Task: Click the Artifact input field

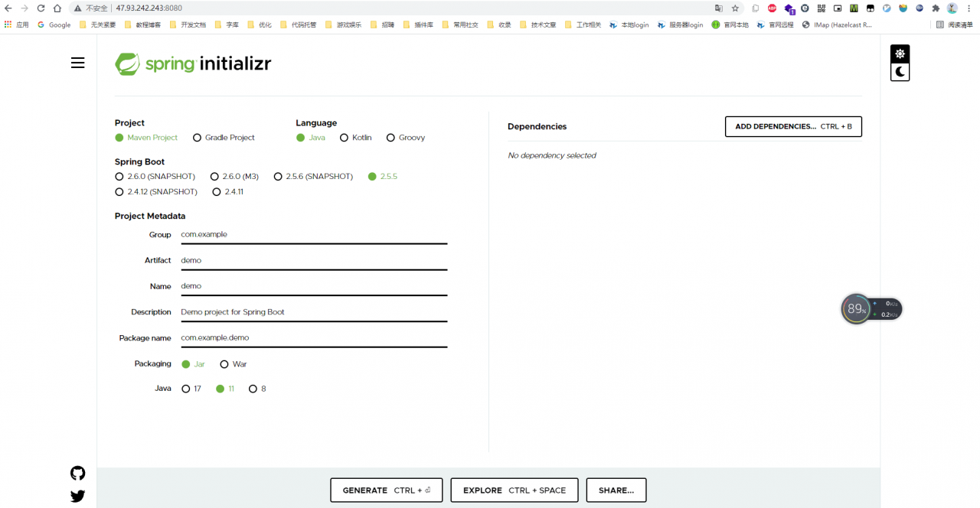Action: point(314,261)
